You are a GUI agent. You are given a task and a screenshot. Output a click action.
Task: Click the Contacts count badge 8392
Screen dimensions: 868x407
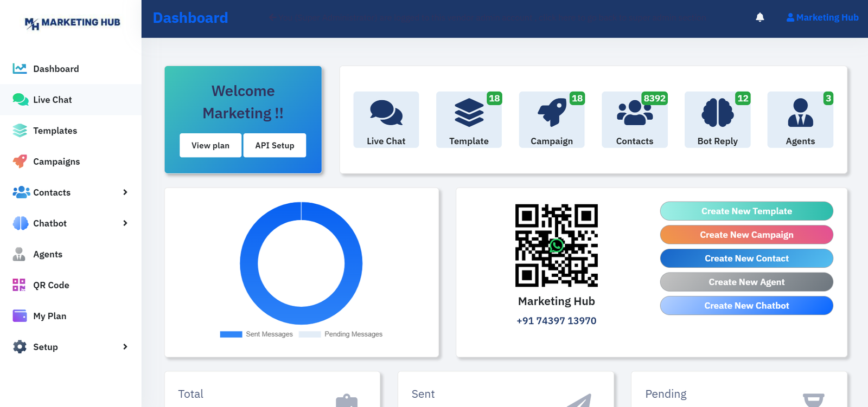(x=654, y=98)
